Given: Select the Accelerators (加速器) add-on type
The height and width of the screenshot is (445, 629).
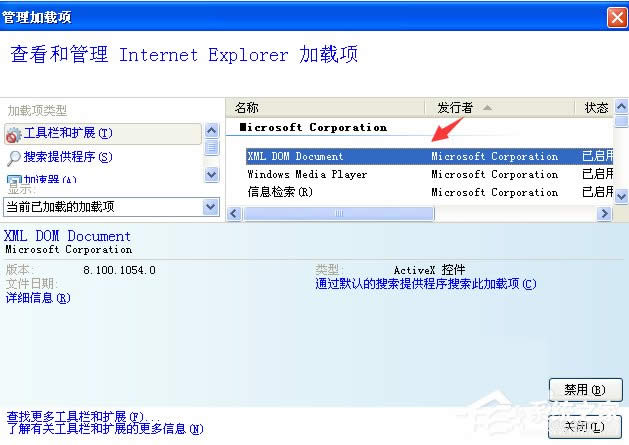Looking at the screenshot, I should 42,179.
